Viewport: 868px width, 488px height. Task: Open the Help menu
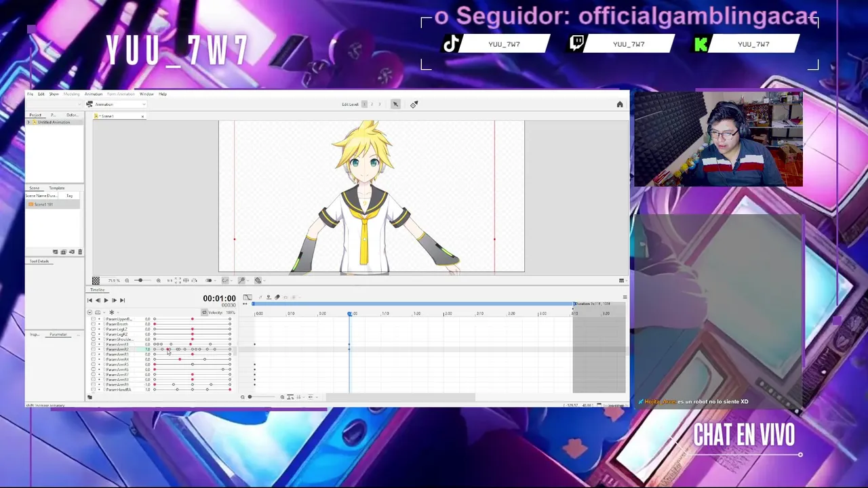pos(162,94)
